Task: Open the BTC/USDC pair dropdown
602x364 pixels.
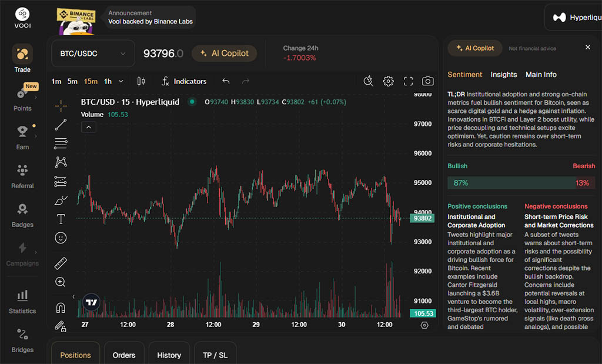Action: (x=93, y=54)
